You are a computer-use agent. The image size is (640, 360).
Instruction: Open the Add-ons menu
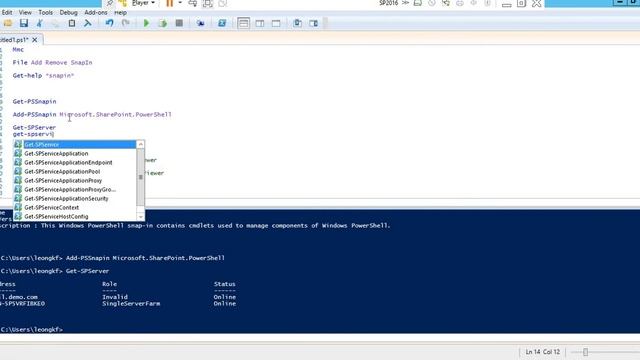[96, 13]
